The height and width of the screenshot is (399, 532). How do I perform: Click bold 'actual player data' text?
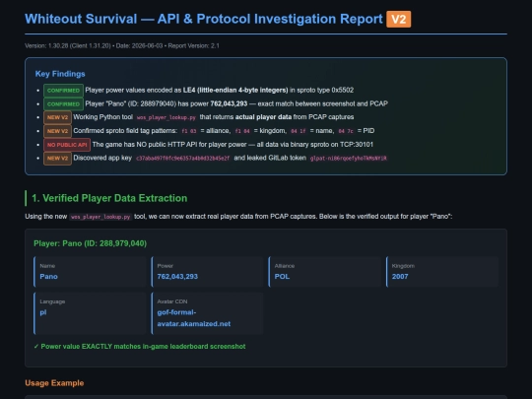263,117
